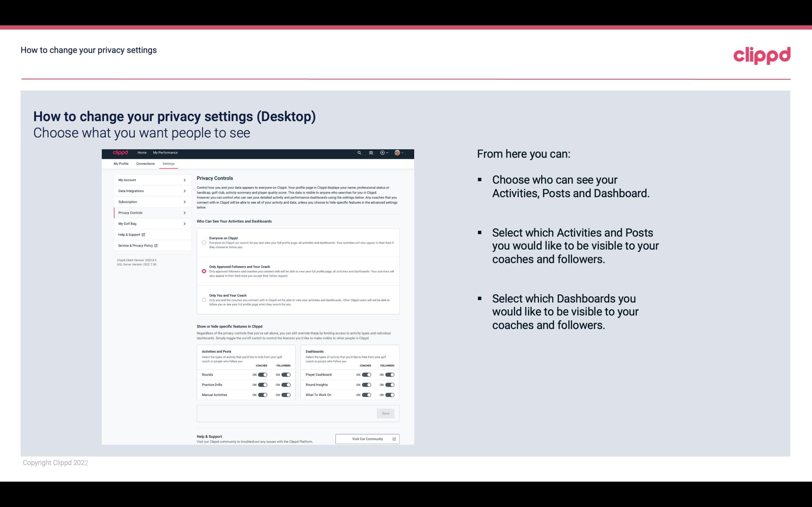Image resolution: width=812 pixels, height=507 pixels.
Task: Expand the Subscription settings section
Action: (150, 201)
